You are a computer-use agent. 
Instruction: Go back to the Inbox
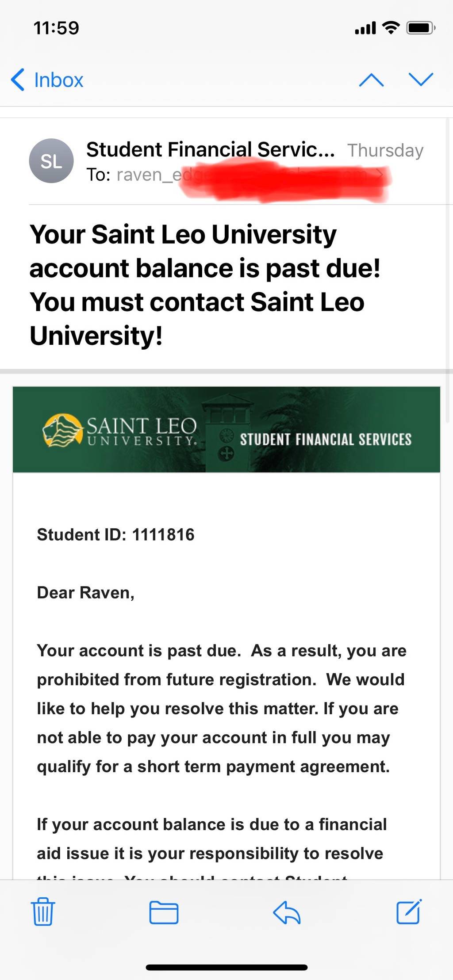(47, 80)
